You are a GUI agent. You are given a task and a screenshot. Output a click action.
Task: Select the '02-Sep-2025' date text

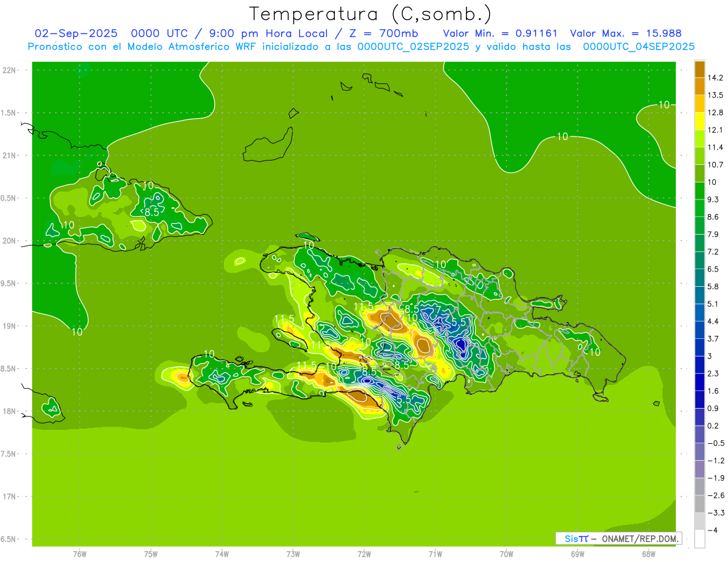point(76,34)
